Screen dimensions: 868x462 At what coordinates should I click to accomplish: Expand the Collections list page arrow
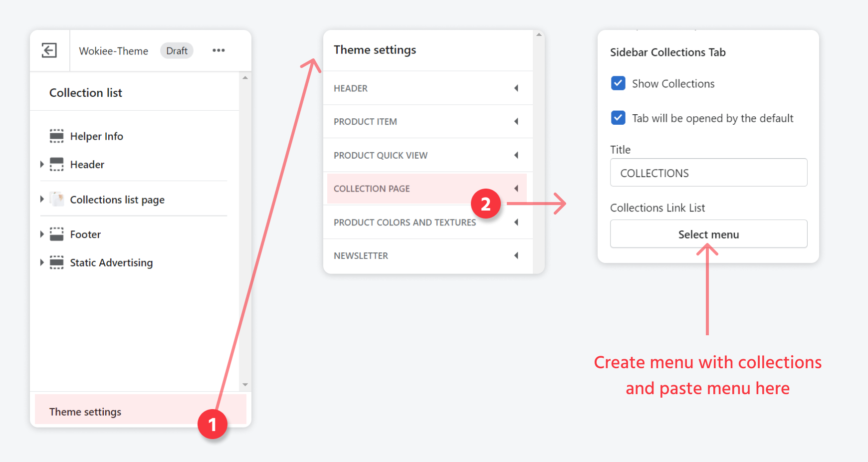coord(42,200)
